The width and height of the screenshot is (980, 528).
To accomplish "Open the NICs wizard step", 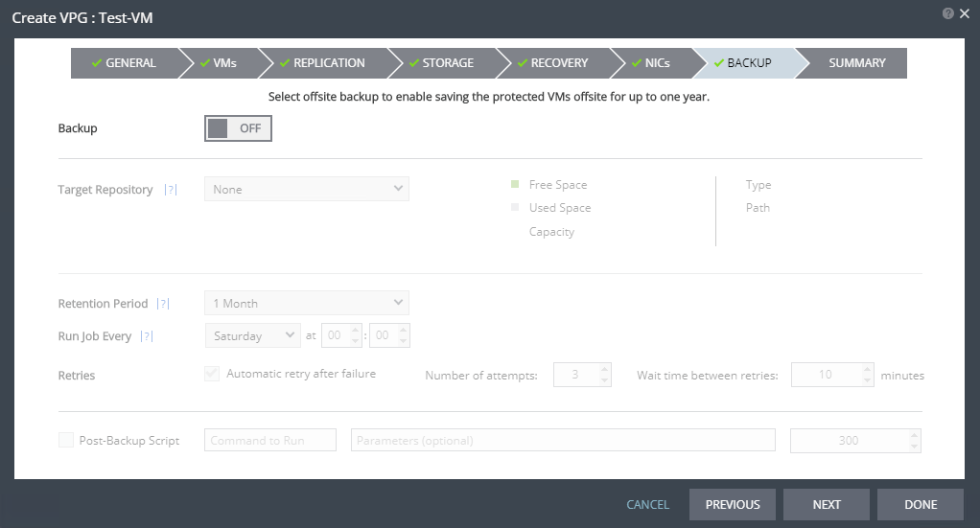I will (x=650, y=63).
